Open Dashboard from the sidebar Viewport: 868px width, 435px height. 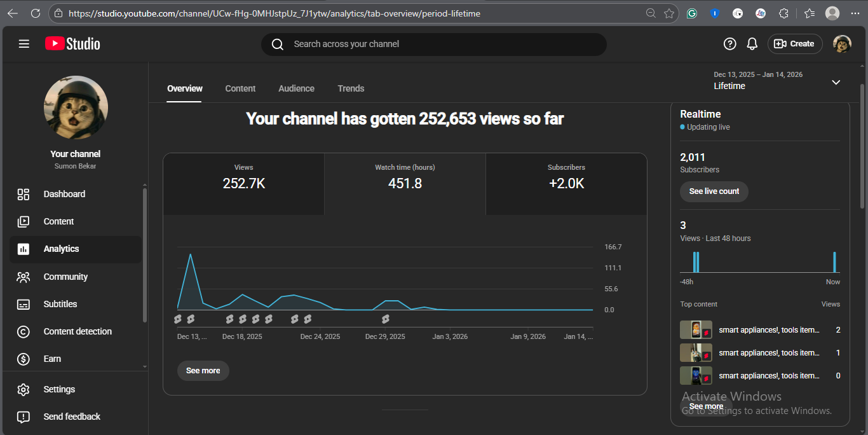[64, 194]
